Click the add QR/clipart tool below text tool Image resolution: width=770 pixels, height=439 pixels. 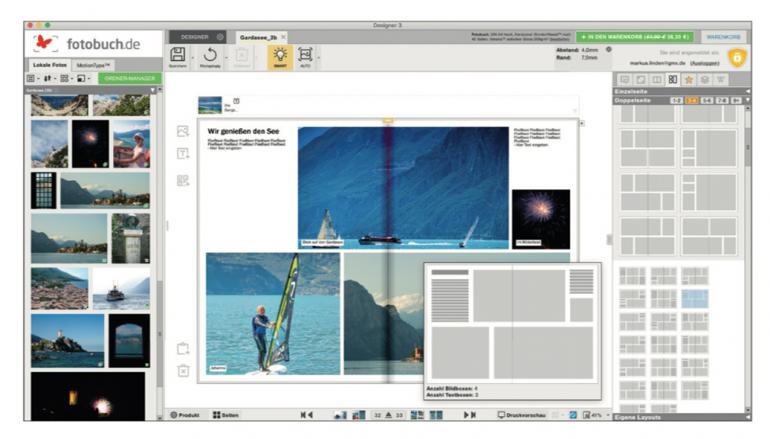click(x=183, y=181)
